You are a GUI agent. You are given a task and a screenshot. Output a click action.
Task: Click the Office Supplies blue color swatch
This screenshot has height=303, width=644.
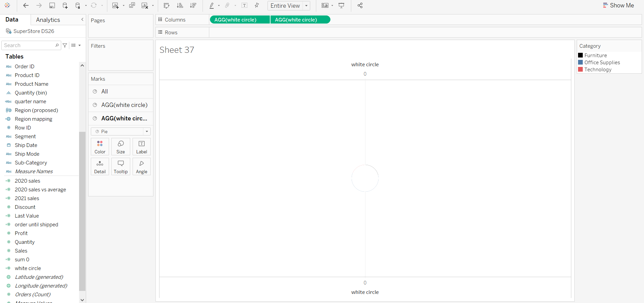tap(580, 62)
